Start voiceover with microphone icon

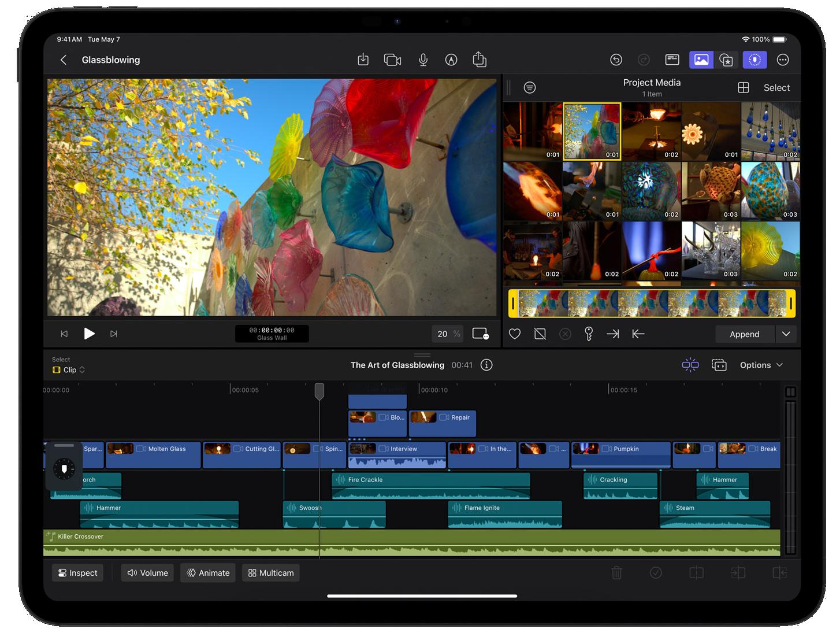[x=423, y=60]
